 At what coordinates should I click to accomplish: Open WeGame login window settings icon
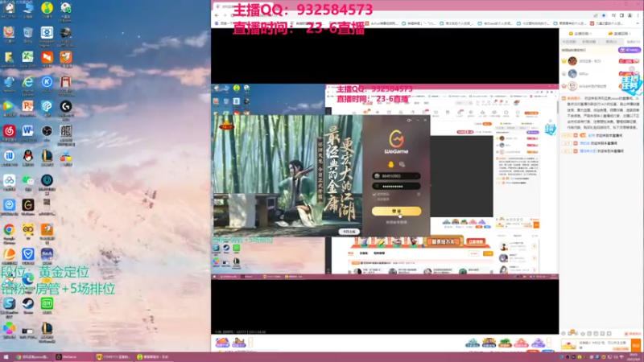click(409, 120)
